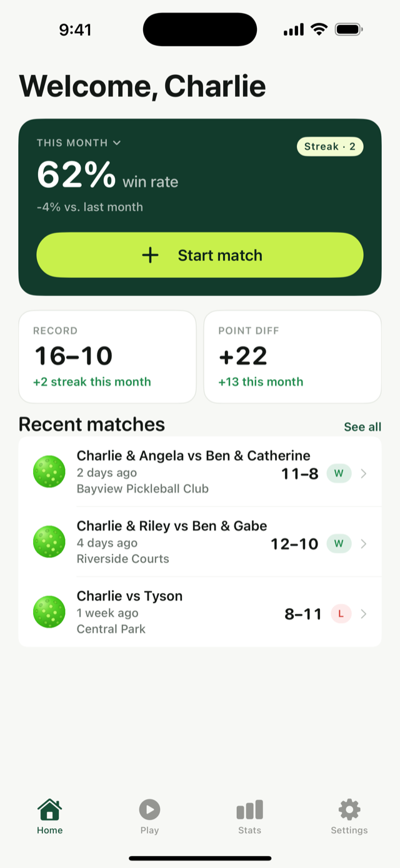400x868 pixels.
Task: Expand the THIS MONTH period dropdown
Action: (117, 143)
